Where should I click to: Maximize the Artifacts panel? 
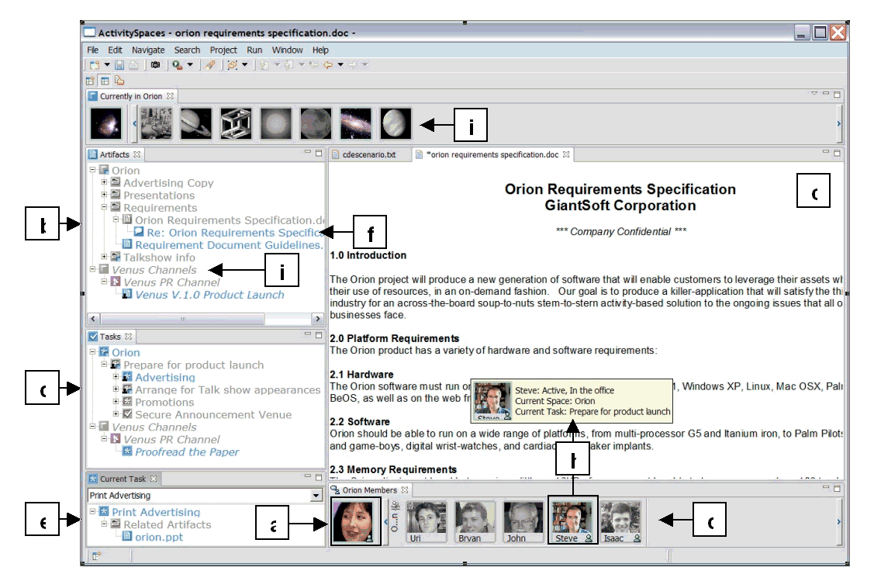pos(319,154)
